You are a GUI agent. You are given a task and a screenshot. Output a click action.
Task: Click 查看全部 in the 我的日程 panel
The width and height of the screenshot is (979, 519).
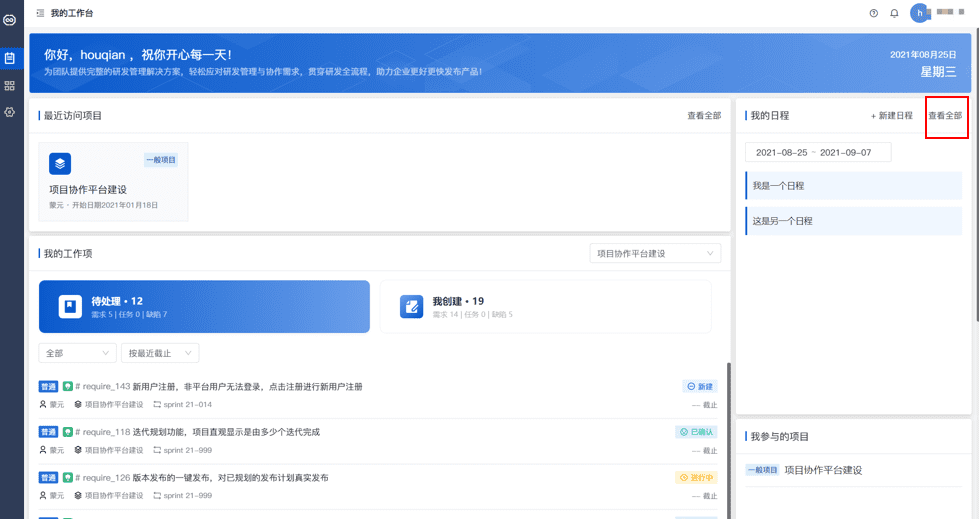[945, 116]
